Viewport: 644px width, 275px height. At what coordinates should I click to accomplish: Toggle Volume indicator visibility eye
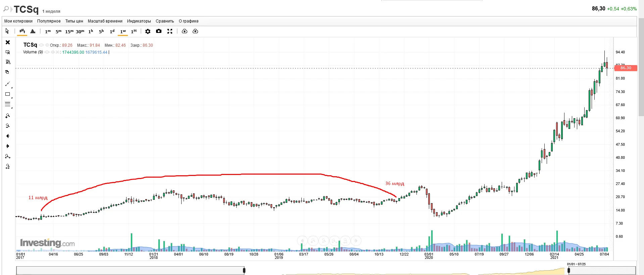[47, 52]
